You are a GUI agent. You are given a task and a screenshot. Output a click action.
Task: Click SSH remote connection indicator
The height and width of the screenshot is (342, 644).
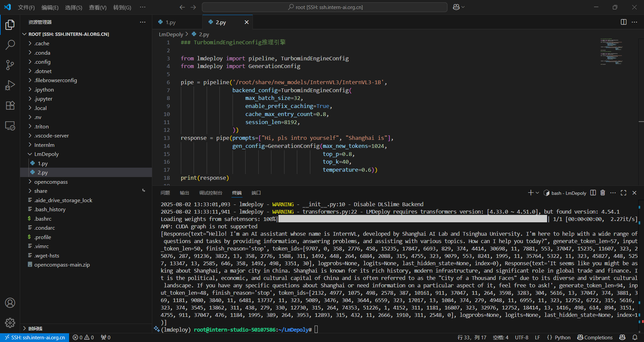tap(35, 337)
